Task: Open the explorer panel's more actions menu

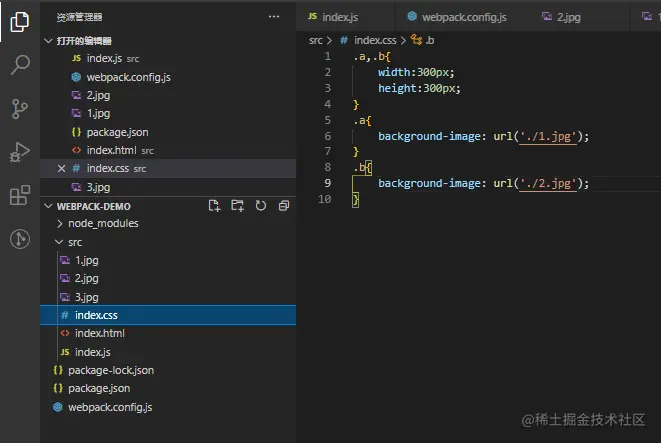Action: (274, 17)
